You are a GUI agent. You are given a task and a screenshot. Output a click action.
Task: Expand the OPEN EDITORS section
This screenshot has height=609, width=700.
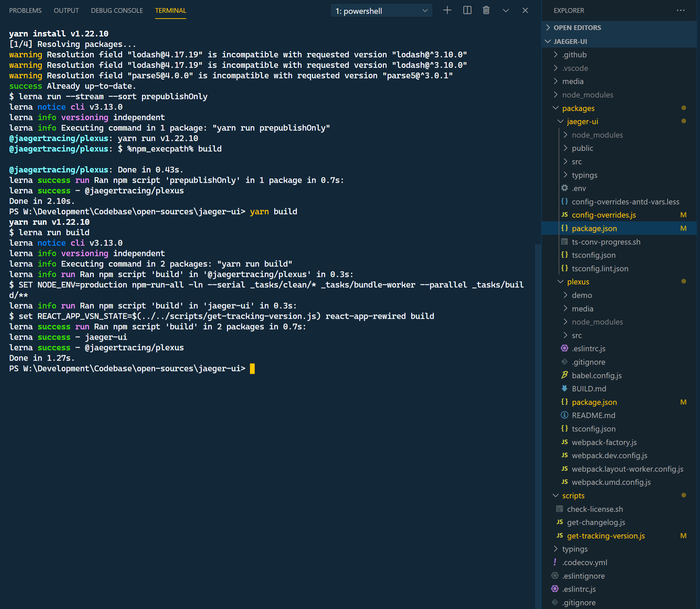tap(548, 28)
